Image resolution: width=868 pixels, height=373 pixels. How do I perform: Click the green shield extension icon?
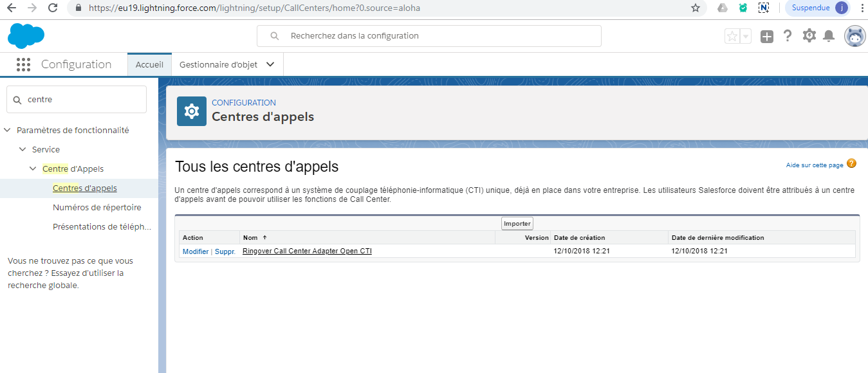743,8
